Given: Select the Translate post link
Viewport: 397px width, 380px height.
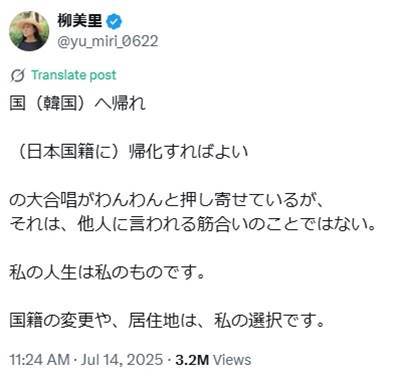Looking at the screenshot, I should 74,75.
